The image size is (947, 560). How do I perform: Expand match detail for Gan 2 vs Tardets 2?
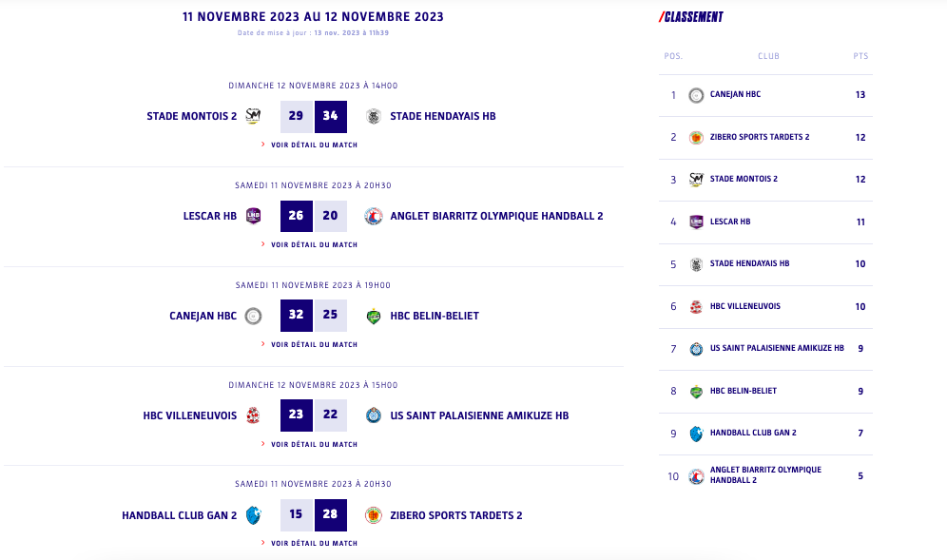click(x=314, y=544)
